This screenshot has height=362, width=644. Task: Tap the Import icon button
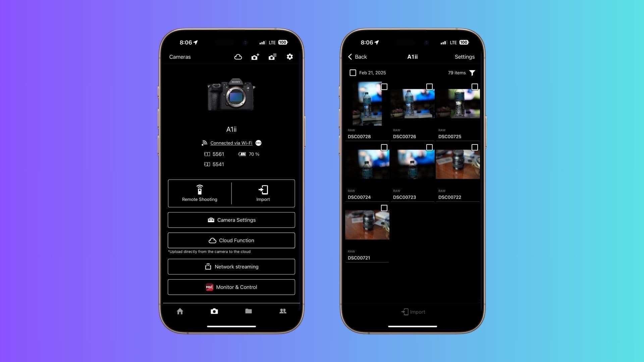tap(263, 193)
